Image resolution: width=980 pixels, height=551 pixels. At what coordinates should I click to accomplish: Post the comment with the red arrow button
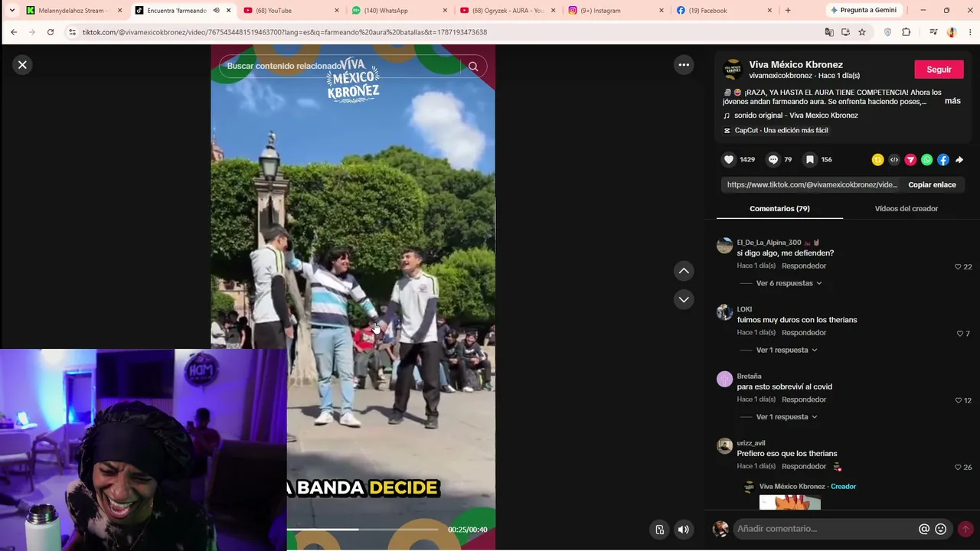(965, 529)
